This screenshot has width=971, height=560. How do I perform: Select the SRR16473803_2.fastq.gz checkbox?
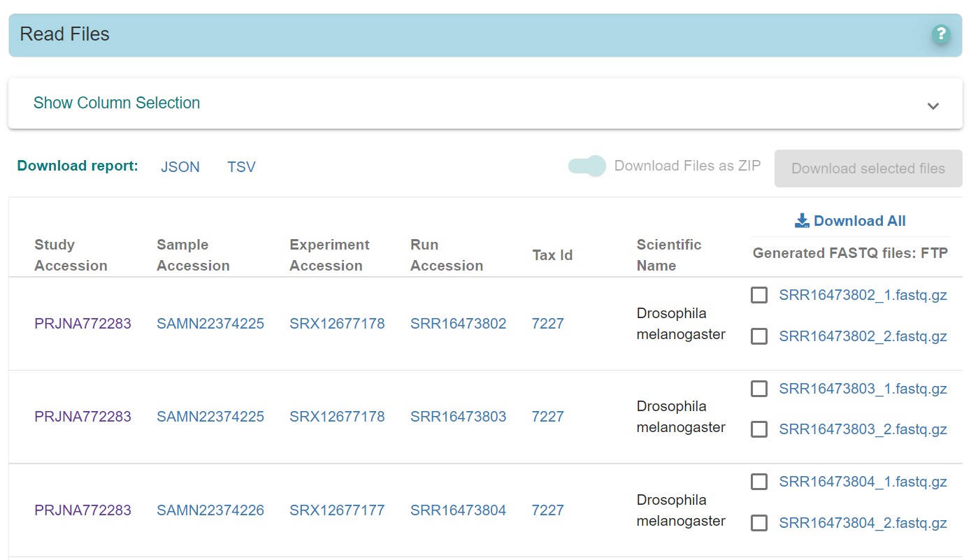pyautogui.click(x=759, y=429)
